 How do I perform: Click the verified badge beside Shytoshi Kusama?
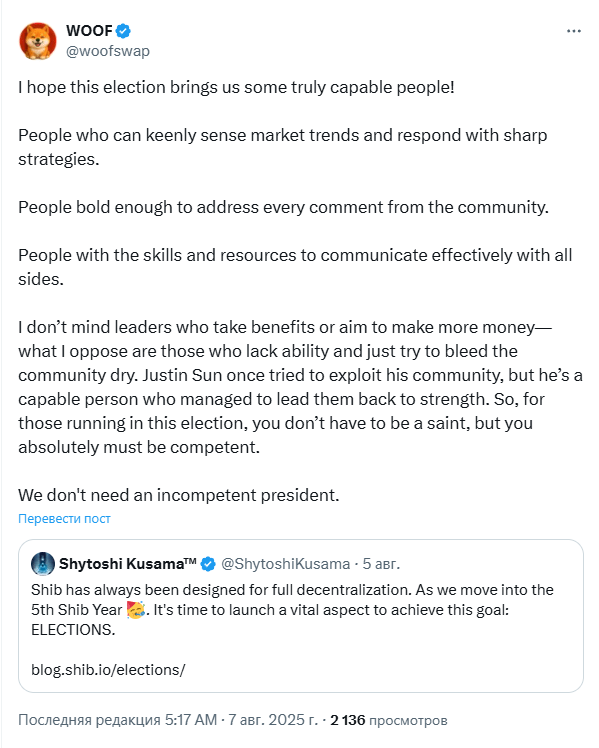208,564
